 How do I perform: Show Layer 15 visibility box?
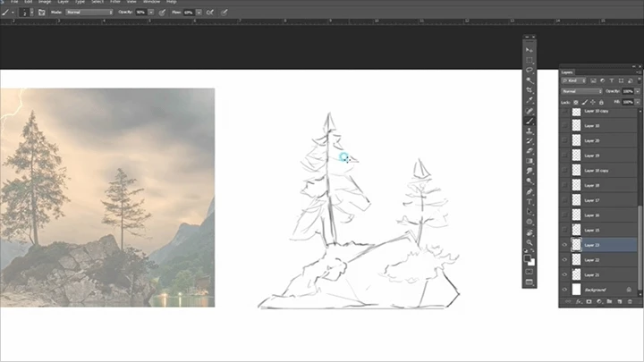point(564,230)
